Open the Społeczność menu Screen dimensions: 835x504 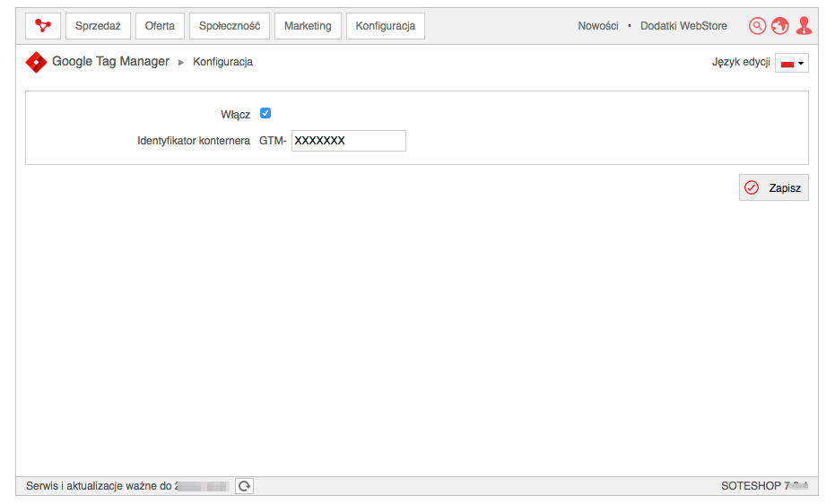click(x=230, y=25)
